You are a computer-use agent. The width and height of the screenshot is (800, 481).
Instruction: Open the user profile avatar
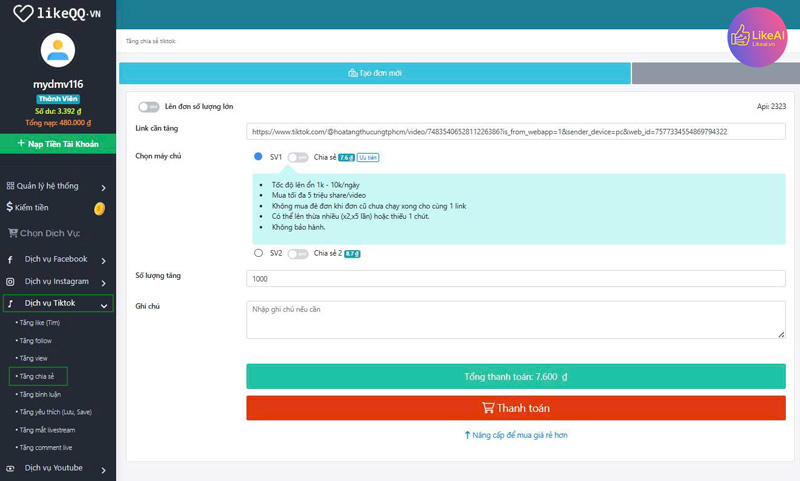click(57, 52)
